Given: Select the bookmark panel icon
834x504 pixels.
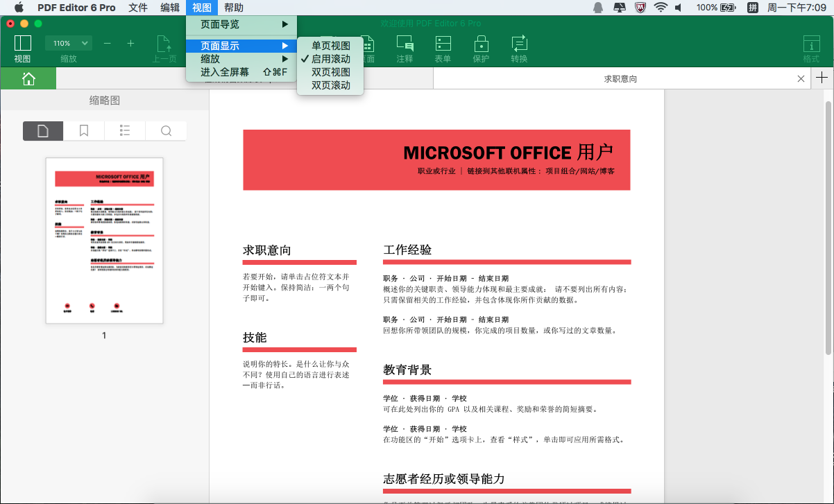Looking at the screenshot, I should pyautogui.click(x=83, y=130).
